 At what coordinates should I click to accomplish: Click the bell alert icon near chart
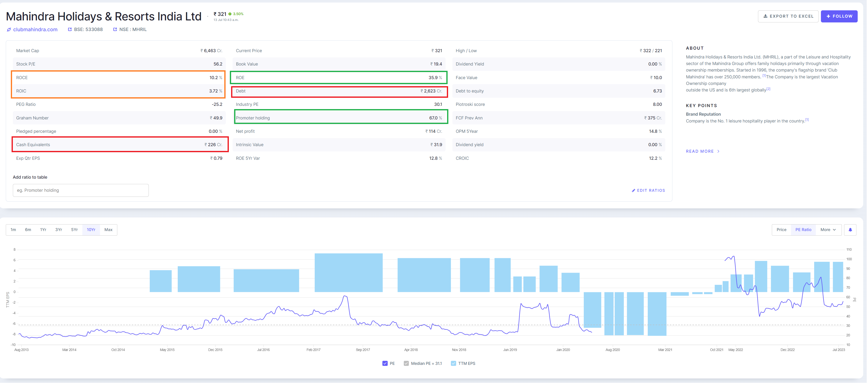click(x=850, y=230)
